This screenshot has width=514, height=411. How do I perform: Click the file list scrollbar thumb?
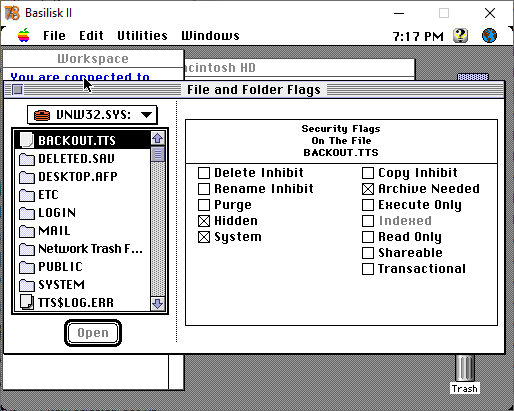coord(158,154)
